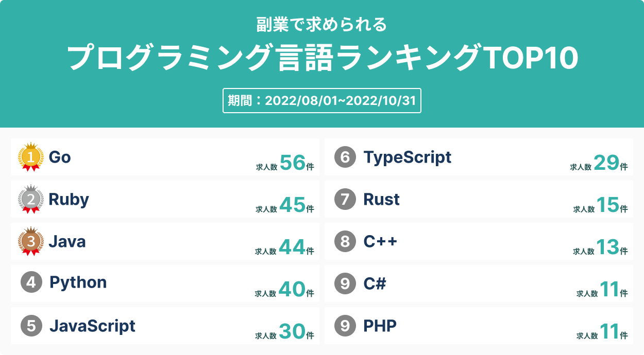Click the number 9 badge beside C#

(x=345, y=283)
